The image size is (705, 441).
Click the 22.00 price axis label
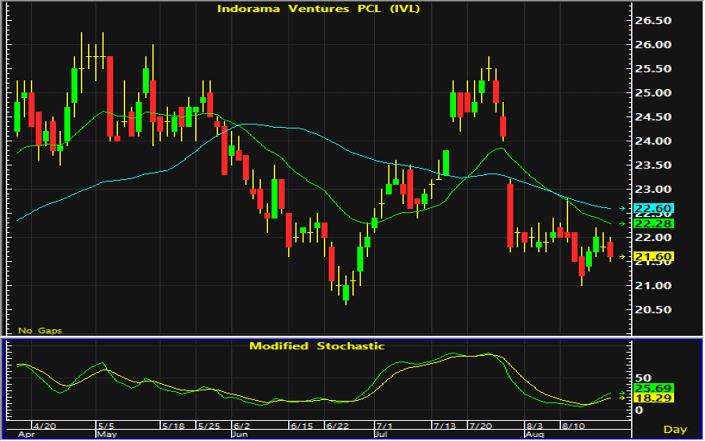tap(653, 237)
